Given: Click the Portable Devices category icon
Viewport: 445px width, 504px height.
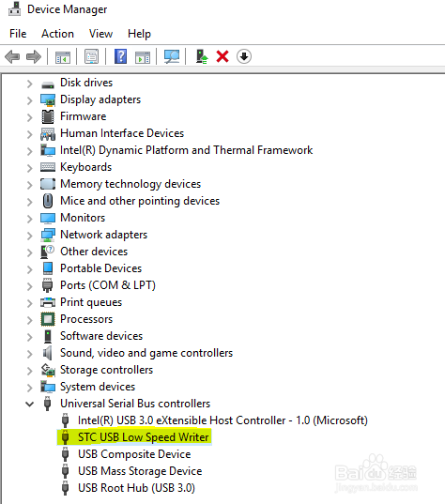Looking at the screenshot, I should [x=48, y=268].
